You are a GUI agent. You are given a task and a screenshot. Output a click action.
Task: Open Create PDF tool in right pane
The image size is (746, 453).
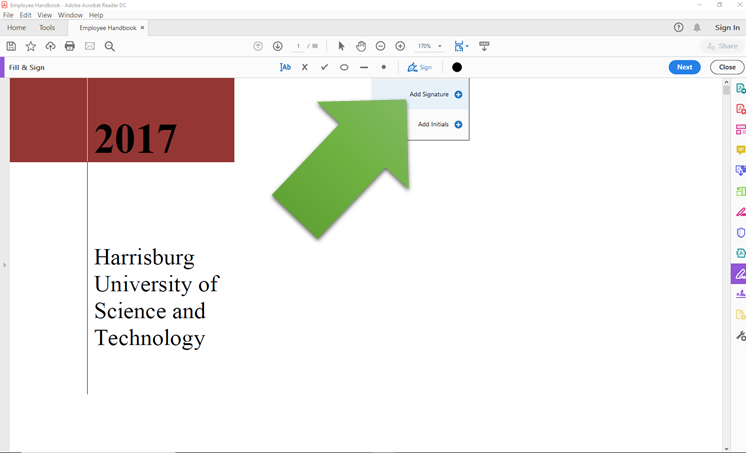[740, 108]
